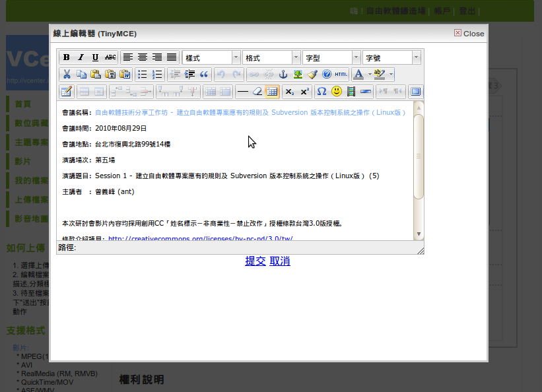Open the blue meeting-name link in the editor
The height and width of the screenshot is (392, 542).
250,113
